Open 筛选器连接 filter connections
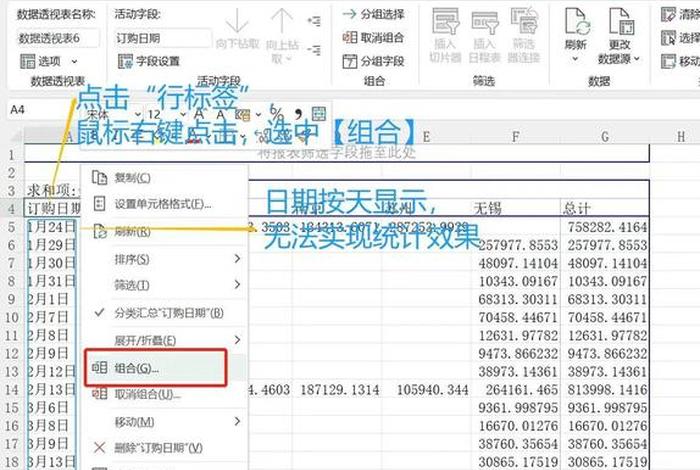The height and width of the screenshot is (470, 700). point(524,35)
